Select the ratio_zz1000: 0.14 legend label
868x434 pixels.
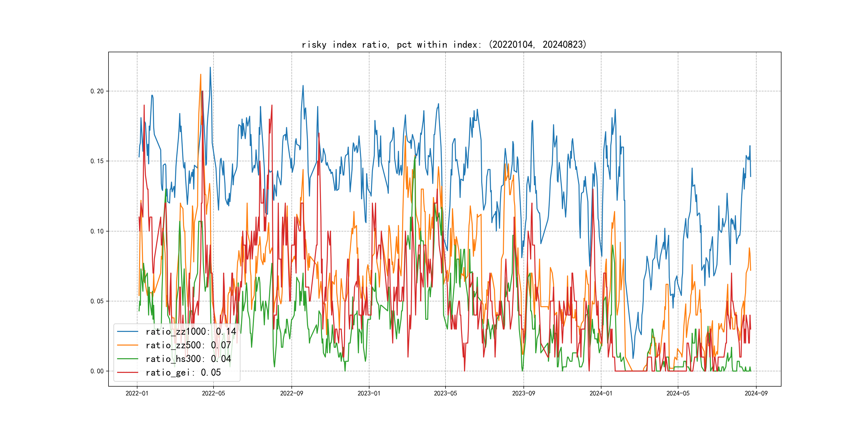[x=191, y=332]
